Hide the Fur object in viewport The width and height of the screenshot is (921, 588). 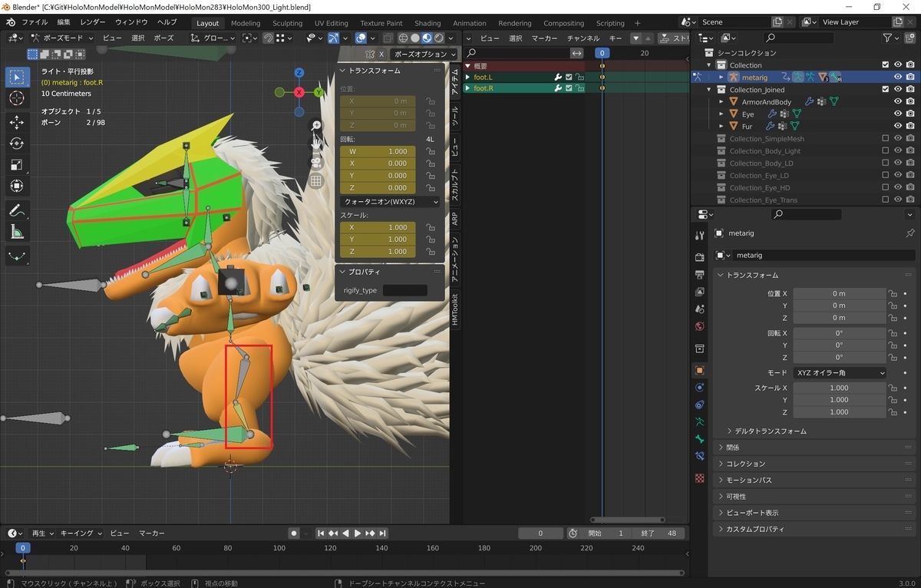tap(898, 126)
